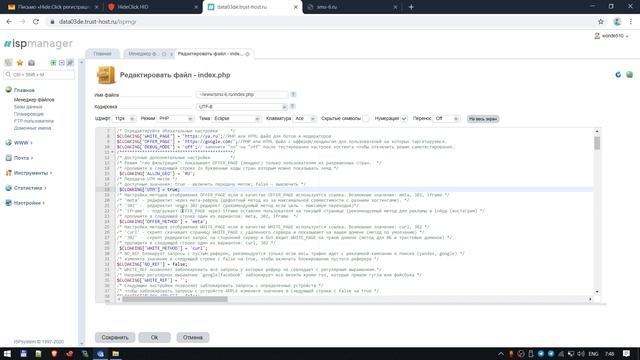Reload the page with browser refresh icon

[x=36, y=22]
